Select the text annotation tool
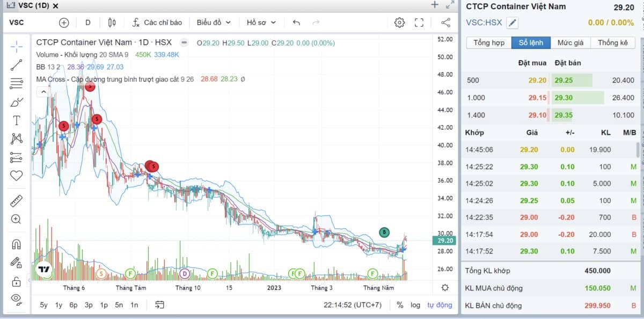 (16, 120)
